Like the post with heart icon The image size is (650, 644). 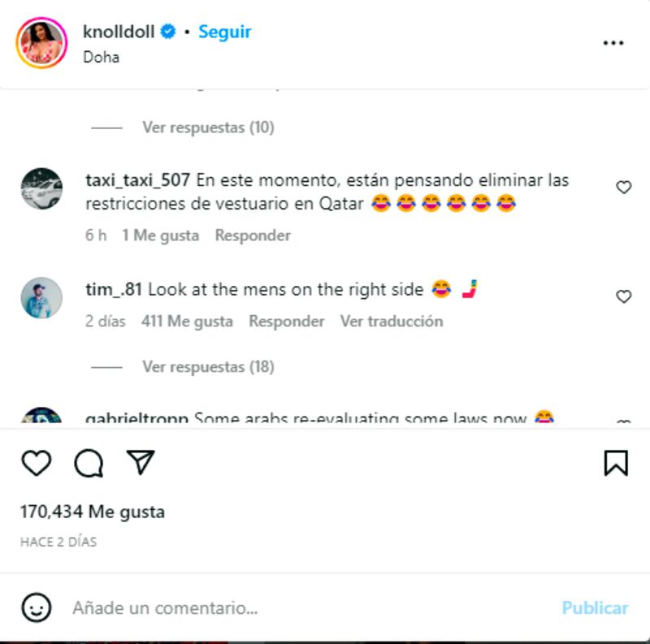coord(37,462)
